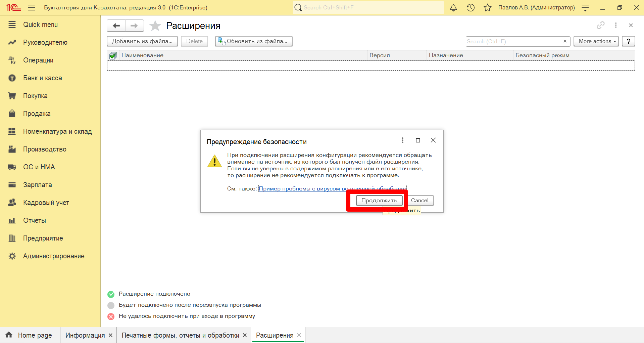Click Добавить из файла button
The height and width of the screenshot is (343, 644).
[x=142, y=41]
